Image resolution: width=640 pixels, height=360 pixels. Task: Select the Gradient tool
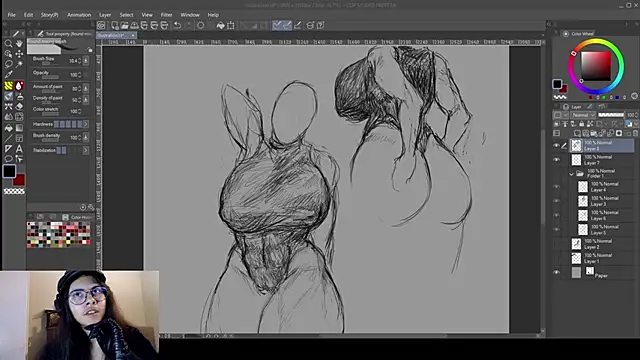(19, 128)
